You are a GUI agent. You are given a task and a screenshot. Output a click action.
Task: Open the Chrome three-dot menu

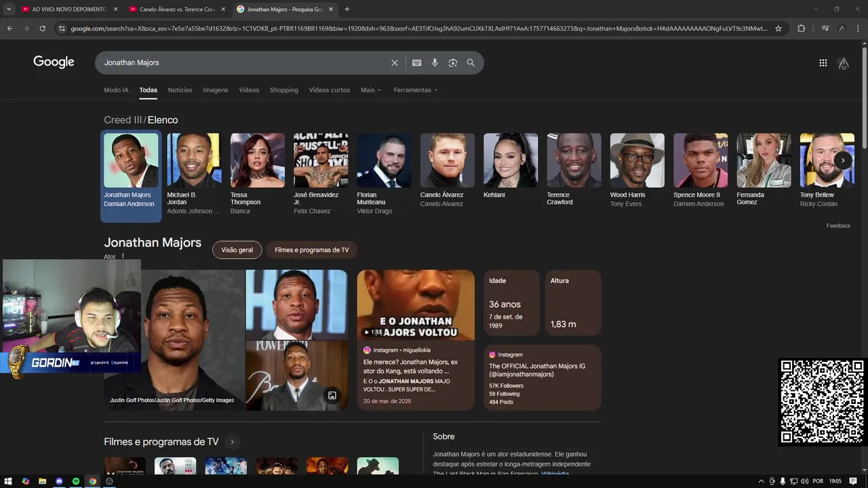click(x=858, y=28)
